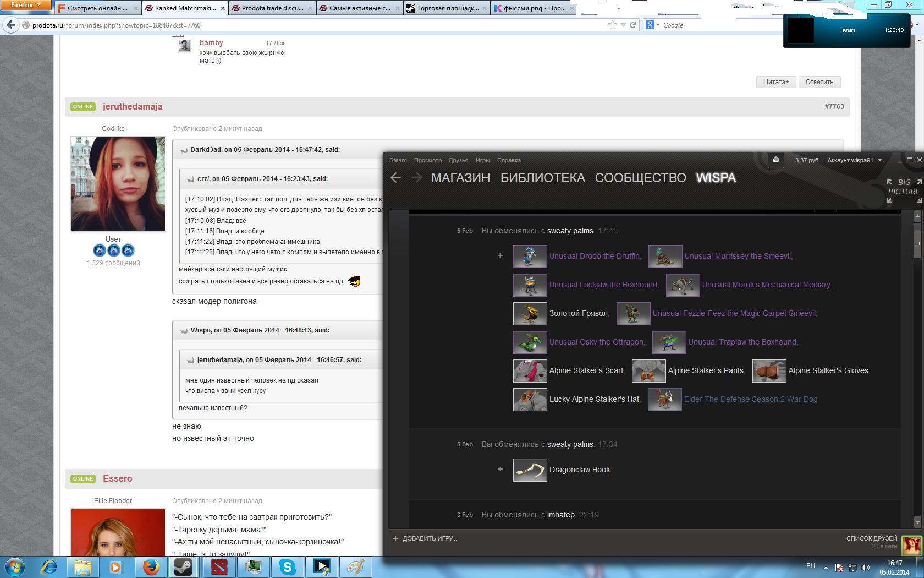Open the Firefox menu dropdown button
The width and height of the screenshot is (924, 578).
click(x=26, y=5)
